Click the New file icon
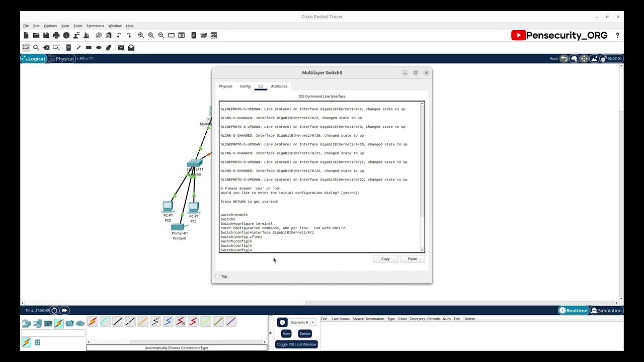The image size is (644, 362). coord(26,35)
